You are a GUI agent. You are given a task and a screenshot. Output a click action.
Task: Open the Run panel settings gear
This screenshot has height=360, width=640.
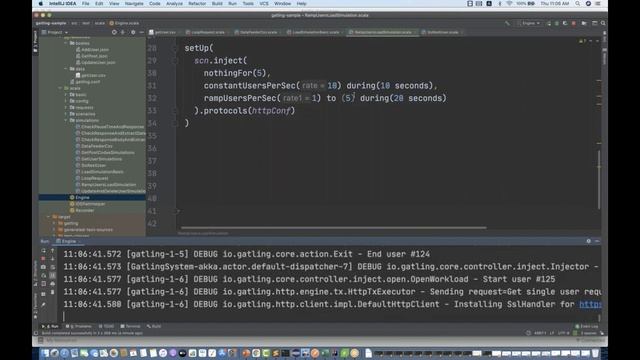click(589, 241)
